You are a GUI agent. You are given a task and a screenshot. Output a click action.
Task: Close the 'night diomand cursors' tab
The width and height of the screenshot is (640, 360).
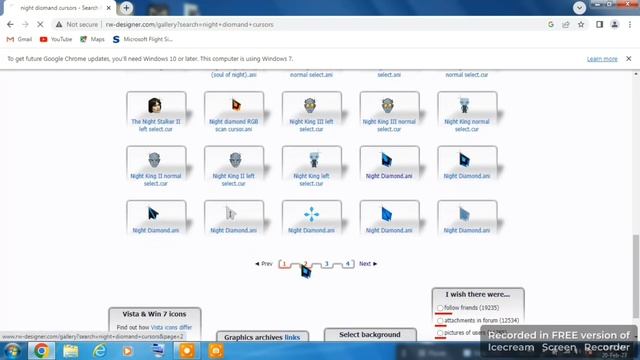pos(109,8)
